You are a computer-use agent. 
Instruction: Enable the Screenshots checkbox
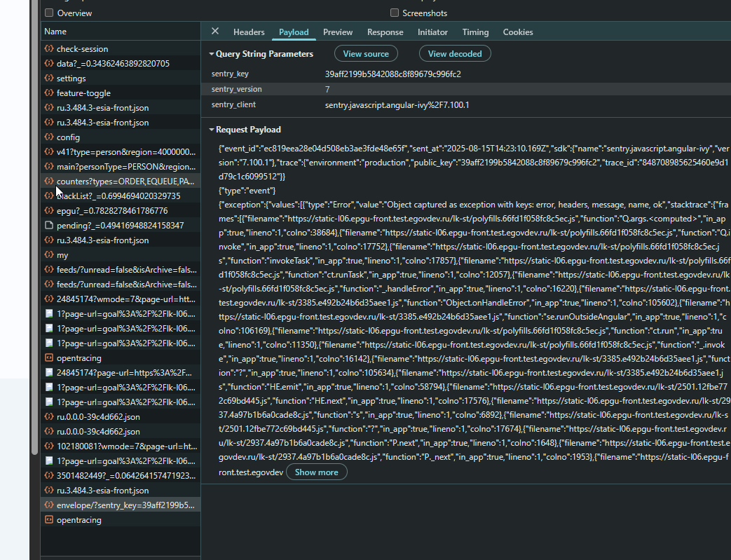coord(395,13)
